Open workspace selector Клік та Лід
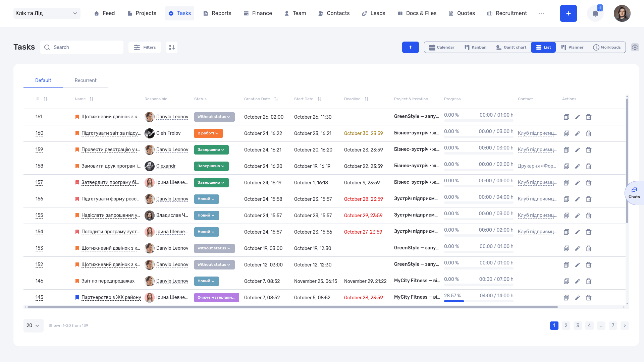This screenshot has height=362, width=644. tap(47, 13)
